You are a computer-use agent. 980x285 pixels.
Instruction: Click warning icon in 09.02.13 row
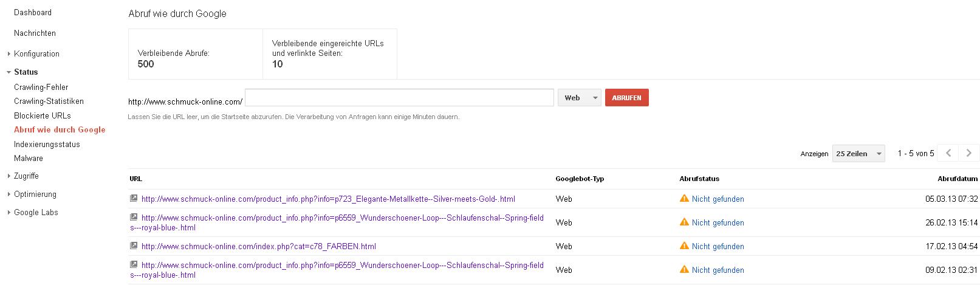tap(684, 269)
